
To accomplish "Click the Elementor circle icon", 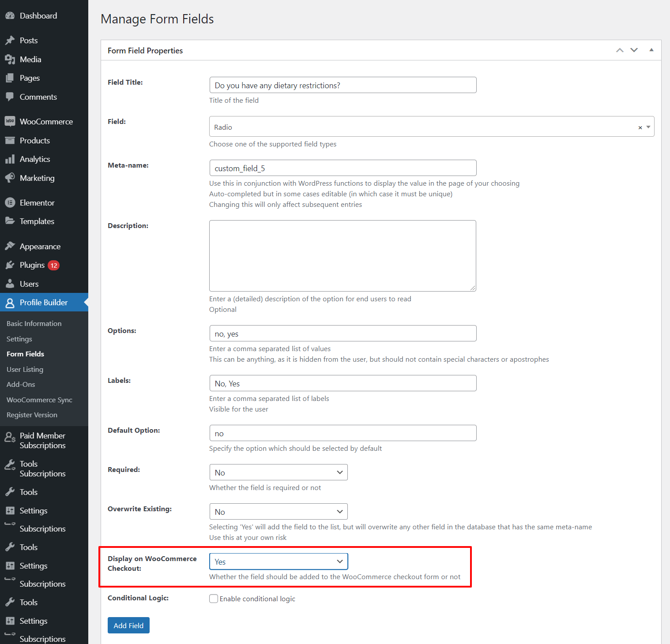I will click(x=10, y=203).
